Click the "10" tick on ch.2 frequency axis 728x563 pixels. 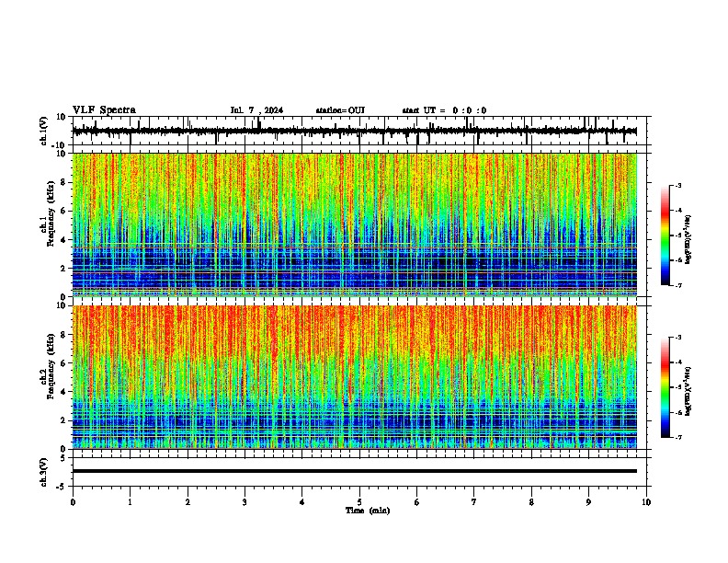pyautogui.click(x=62, y=305)
